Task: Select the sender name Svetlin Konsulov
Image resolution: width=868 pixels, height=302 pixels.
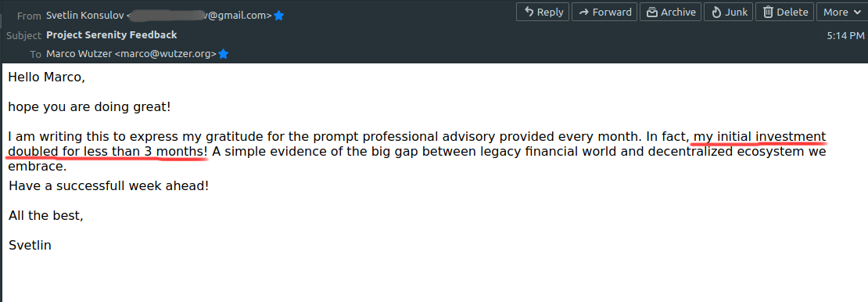Action: (x=85, y=16)
